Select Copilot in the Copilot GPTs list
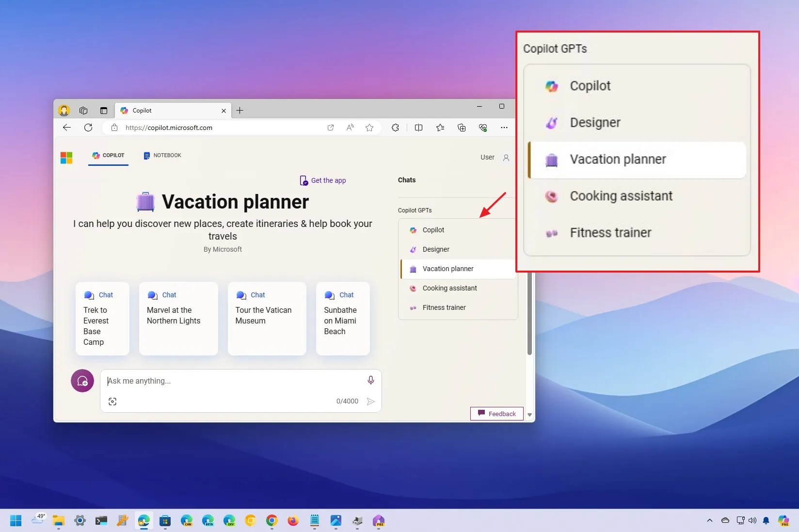This screenshot has width=799, height=532. [458, 230]
